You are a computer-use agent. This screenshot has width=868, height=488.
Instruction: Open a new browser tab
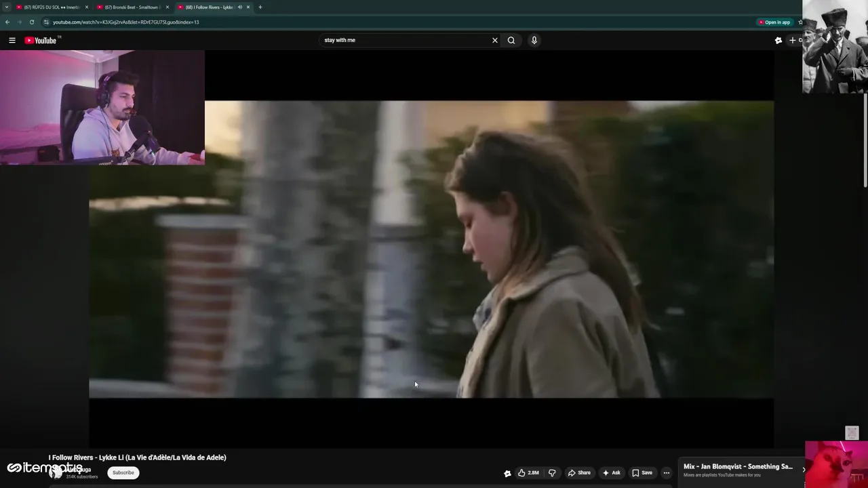(260, 7)
